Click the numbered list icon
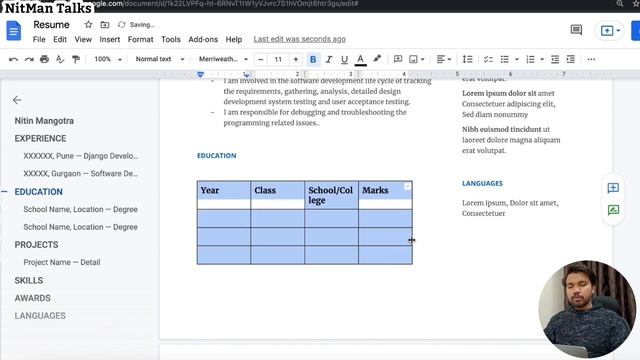Screen dimensions: 640x360 coord(530,60)
